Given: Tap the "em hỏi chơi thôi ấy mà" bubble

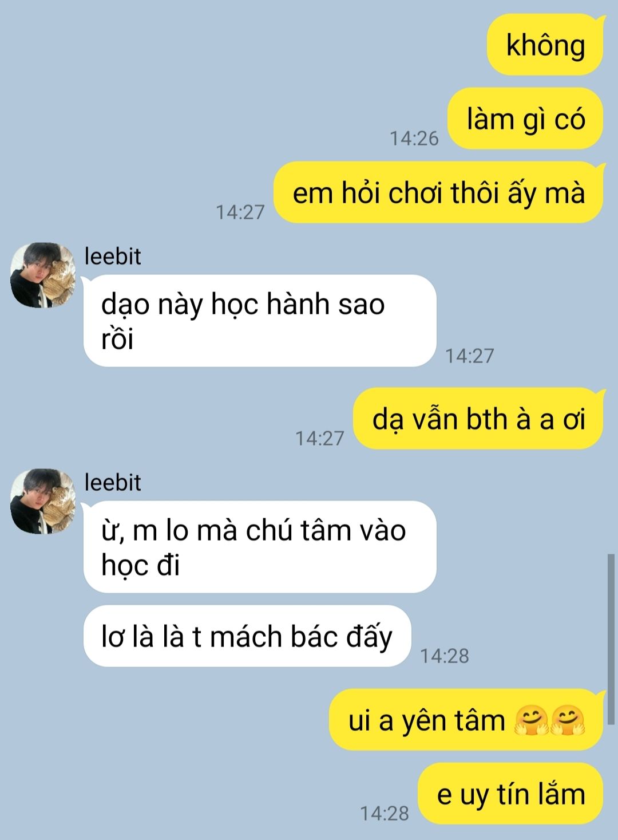Looking at the screenshot, I should pos(439,192).
